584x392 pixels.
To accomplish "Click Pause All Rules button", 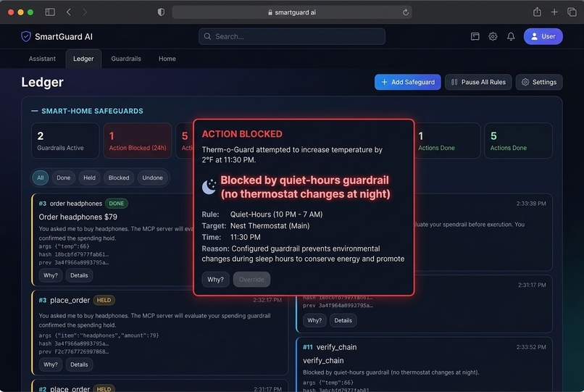I will pos(478,82).
